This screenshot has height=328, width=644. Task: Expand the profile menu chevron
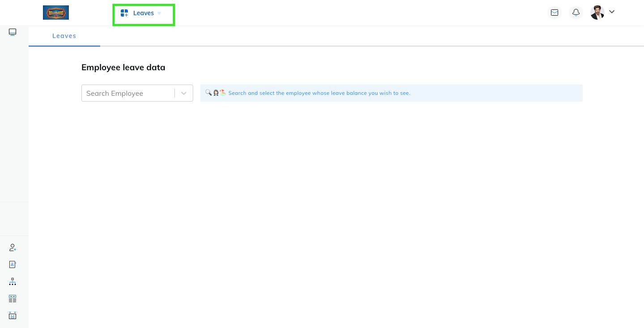coord(612,12)
